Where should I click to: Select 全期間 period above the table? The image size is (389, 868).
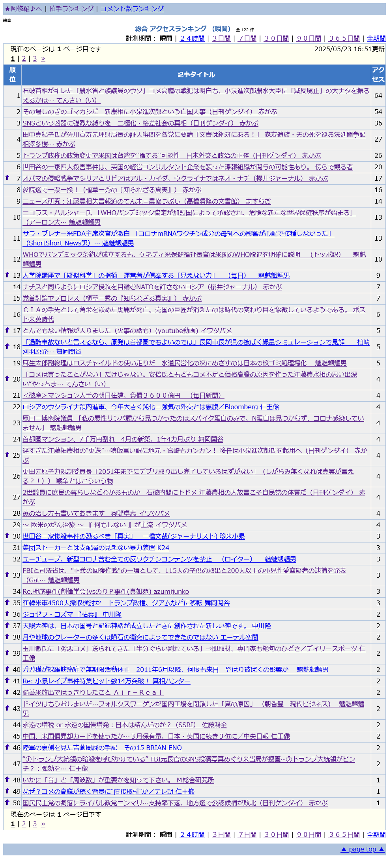point(376,38)
